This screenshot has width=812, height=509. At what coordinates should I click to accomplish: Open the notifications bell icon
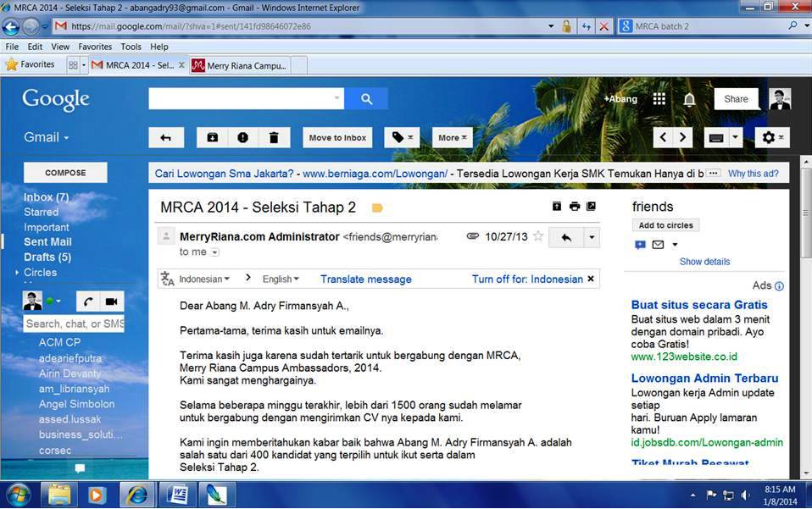[689, 99]
